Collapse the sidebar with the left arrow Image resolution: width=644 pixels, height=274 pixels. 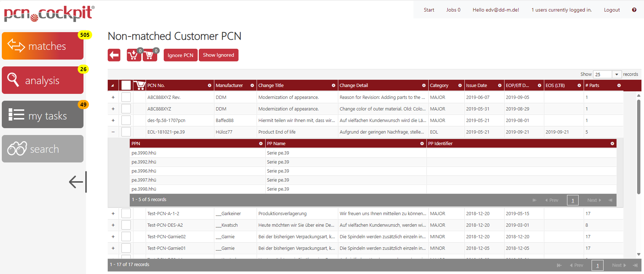tap(77, 182)
